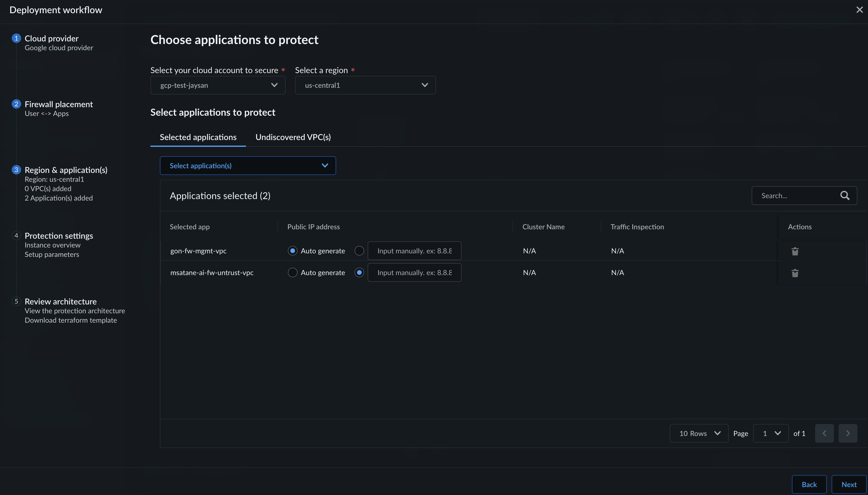868x495 pixels.
Task: Go to the next page arrow
Action: [x=848, y=433]
